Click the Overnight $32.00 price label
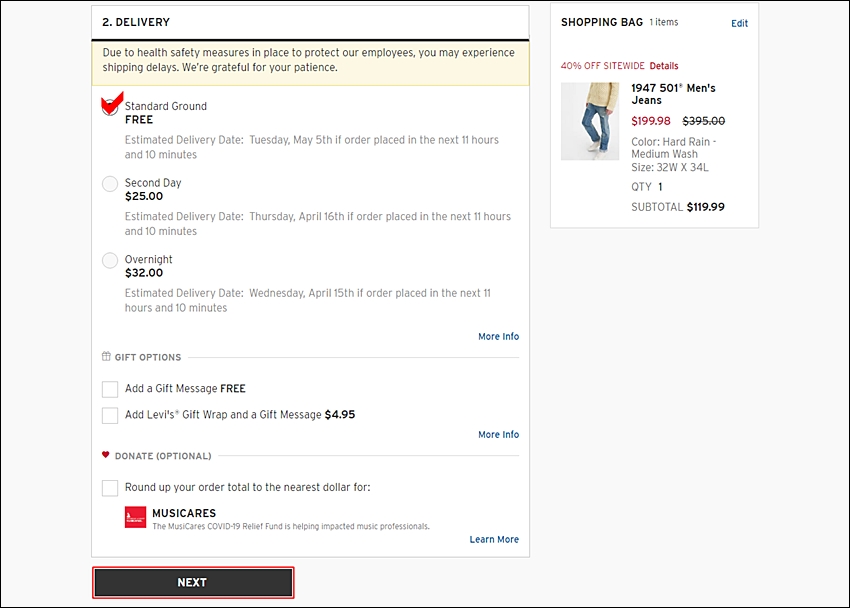Screen dimensions: 850x608 tap(144, 273)
